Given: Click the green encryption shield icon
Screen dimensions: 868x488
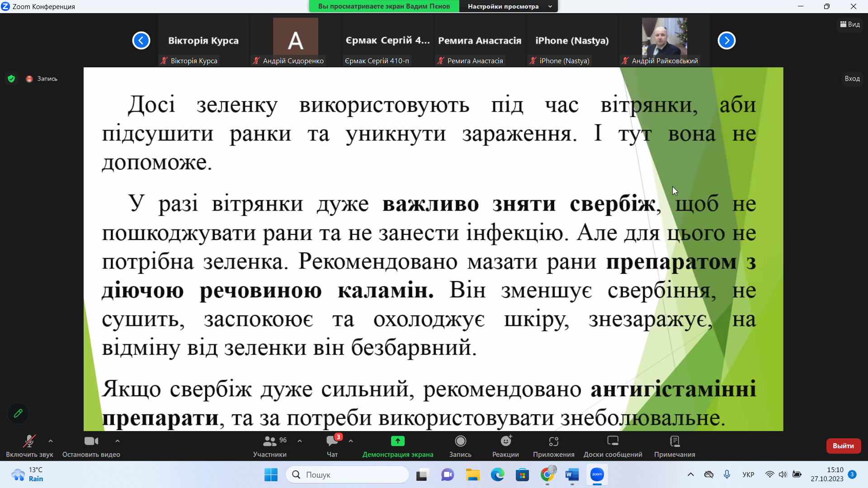Looking at the screenshot, I should (12, 79).
